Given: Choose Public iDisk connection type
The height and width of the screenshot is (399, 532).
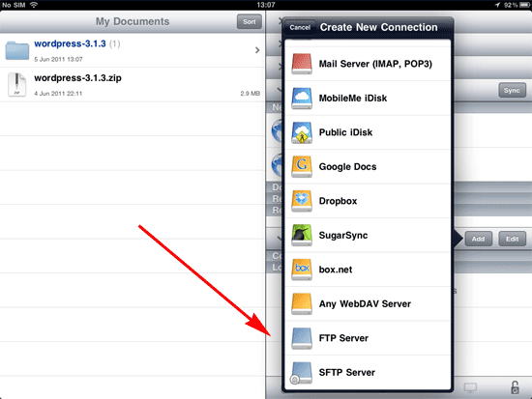Looking at the screenshot, I should (x=368, y=132).
